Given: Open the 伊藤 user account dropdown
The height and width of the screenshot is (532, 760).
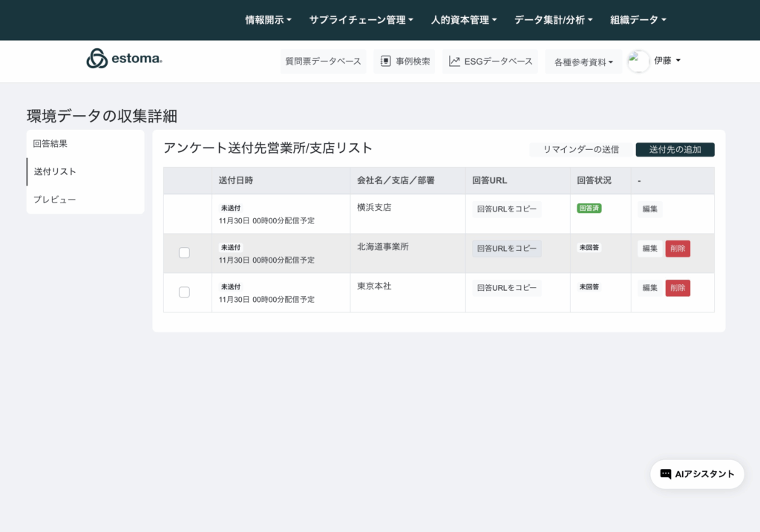Looking at the screenshot, I should point(667,61).
